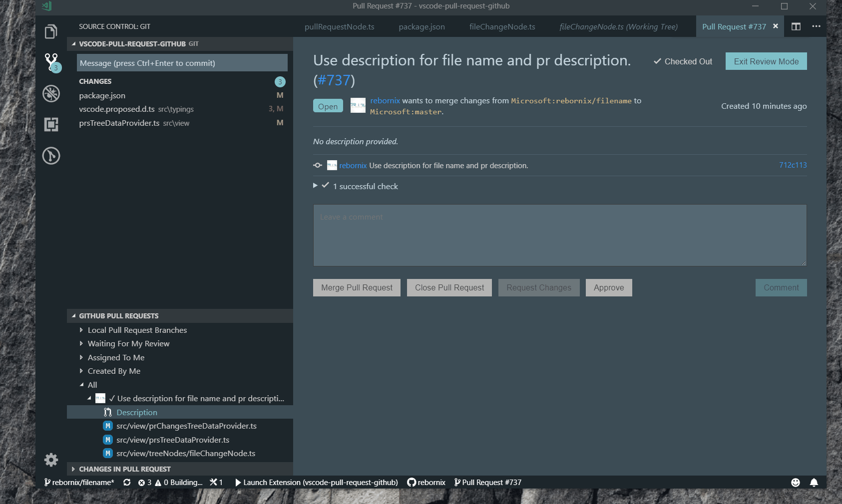Screen dimensions: 842x504
Task: Split the editor using the split icon
Action: [796, 26]
